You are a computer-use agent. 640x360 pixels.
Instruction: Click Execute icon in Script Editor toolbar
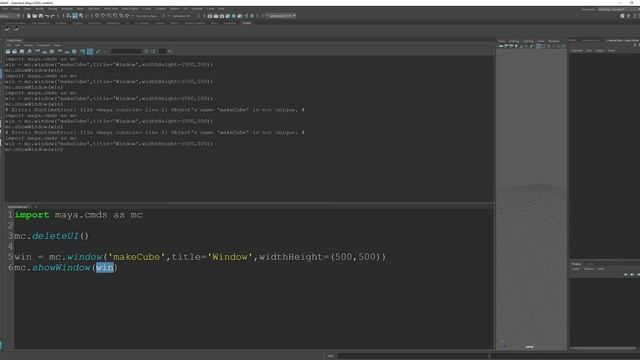pyautogui.click(x=98, y=51)
